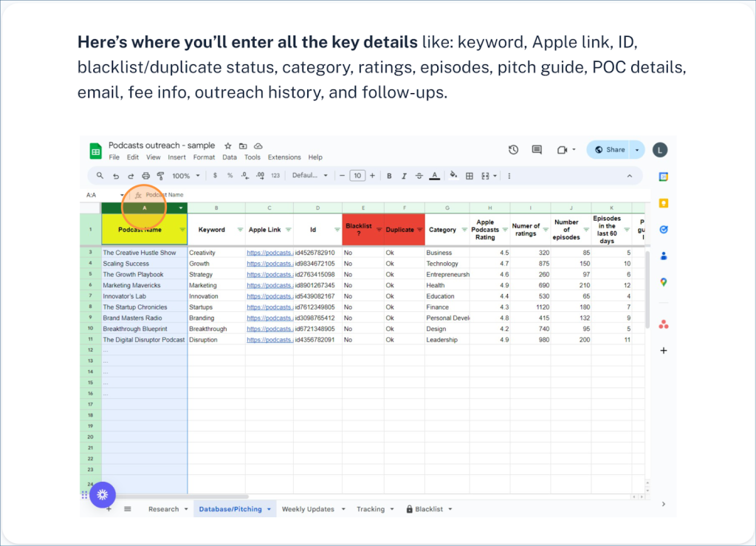This screenshot has width=756, height=546.
Task: Open the text color picker
Action: pyautogui.click(x=434, y=176)
